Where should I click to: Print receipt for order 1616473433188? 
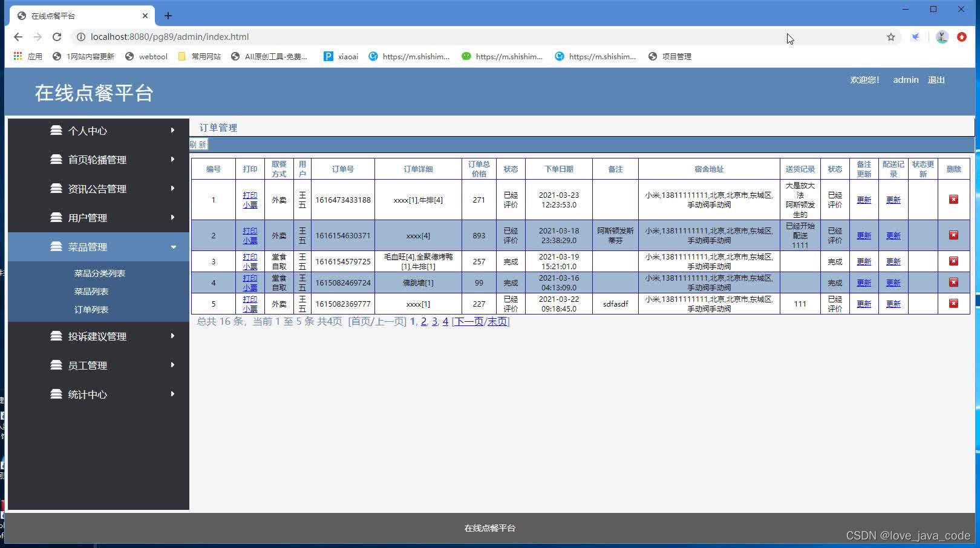coord(250,200)
